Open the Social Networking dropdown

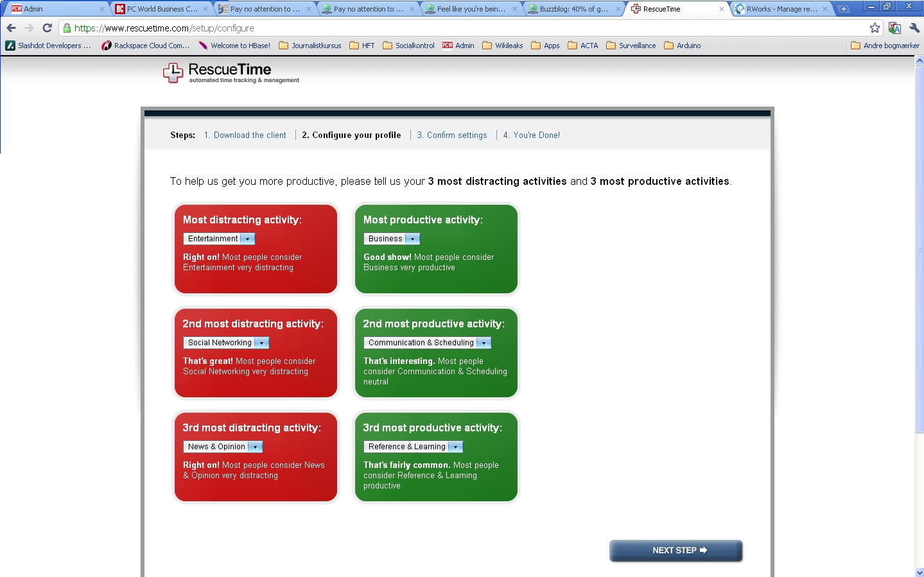pos(226,343)
